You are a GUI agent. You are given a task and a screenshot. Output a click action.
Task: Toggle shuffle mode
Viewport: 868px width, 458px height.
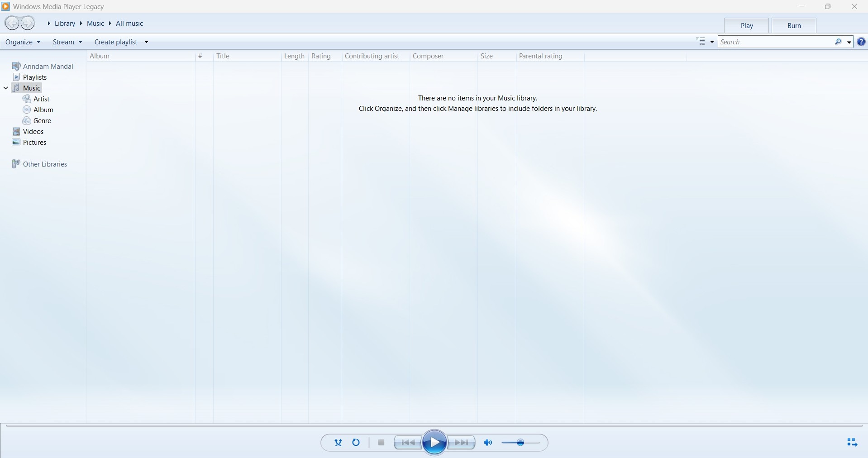338,443
